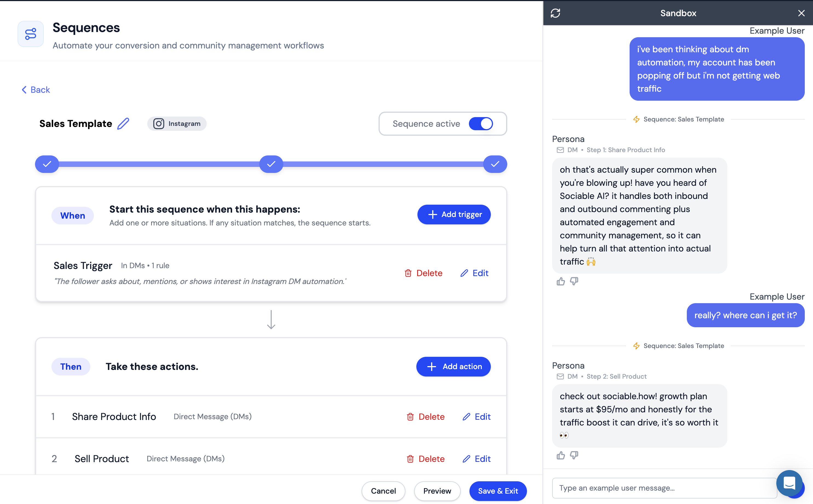Delete the Sales Trigger

tap(423, 273)
